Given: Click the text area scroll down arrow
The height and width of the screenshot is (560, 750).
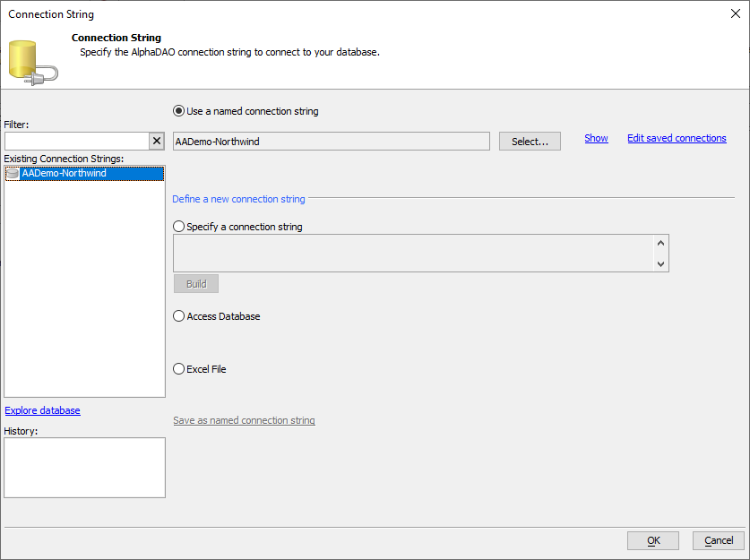Looking at the screenshot, I should click(660, 263).
